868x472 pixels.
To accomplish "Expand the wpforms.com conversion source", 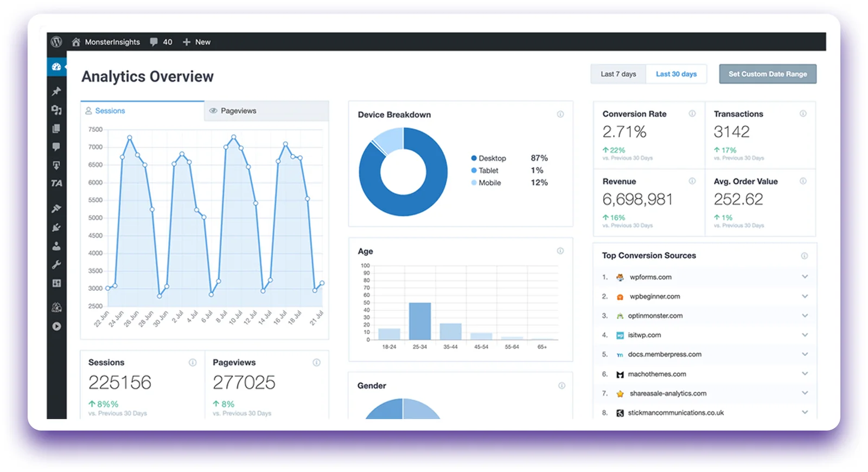I will tap(805, 277).
